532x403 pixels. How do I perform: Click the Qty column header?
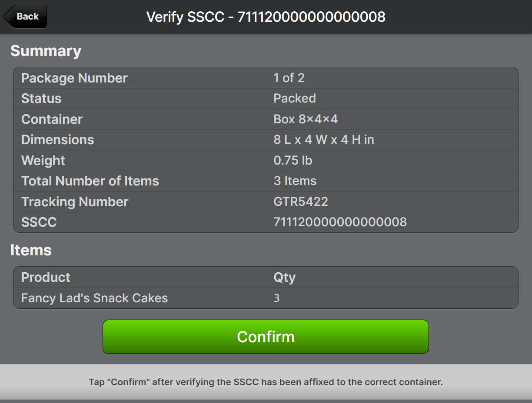(285, 277)
